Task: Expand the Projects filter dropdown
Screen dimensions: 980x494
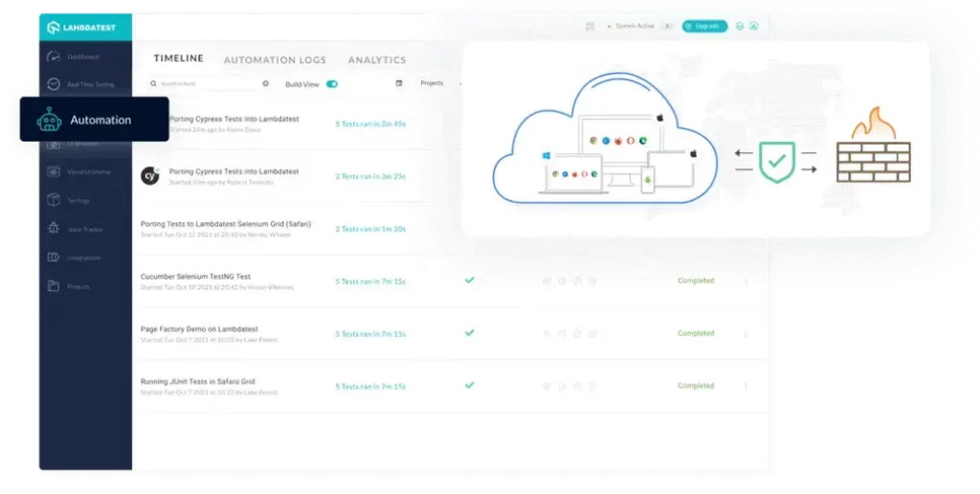Action: tap(440, 83)
